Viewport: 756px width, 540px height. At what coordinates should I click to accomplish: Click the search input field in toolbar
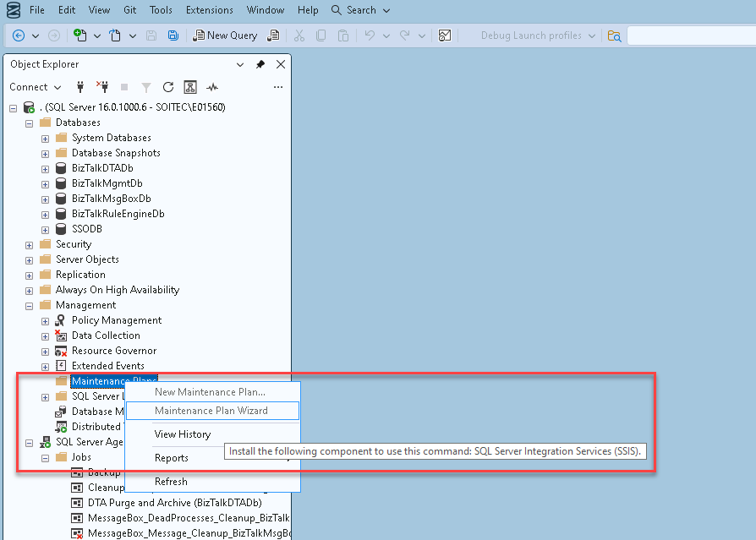[692, 35]
